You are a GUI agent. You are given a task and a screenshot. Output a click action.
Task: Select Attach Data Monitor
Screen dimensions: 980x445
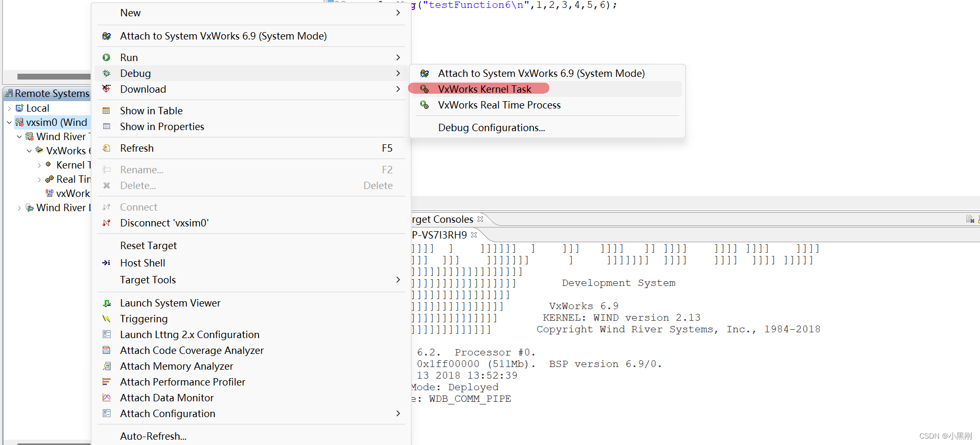tap(251, 398)
